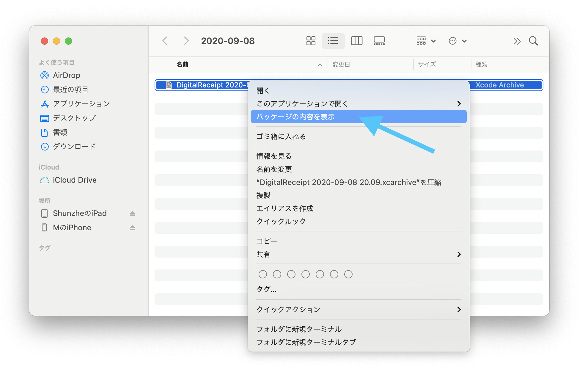Viewport: 588px width, 373px height.
Task: Open 最近の項目 in sidebar
Action: (64, 90)
